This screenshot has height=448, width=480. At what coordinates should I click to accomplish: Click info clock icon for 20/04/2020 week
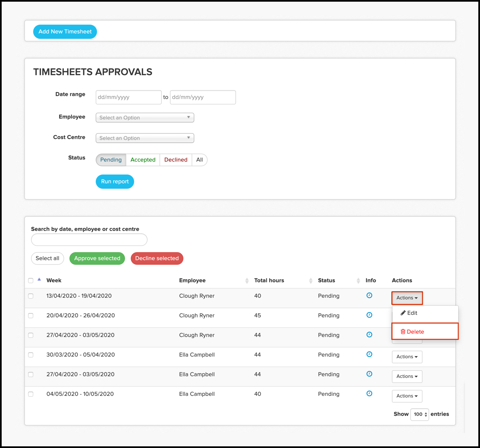pyautogui.click(x=369, y=315)
